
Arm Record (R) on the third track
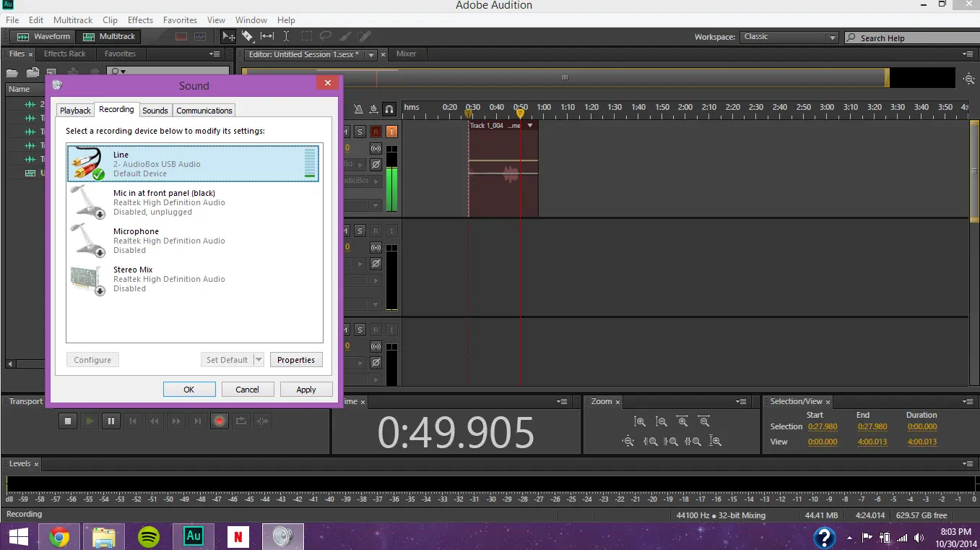376,330
